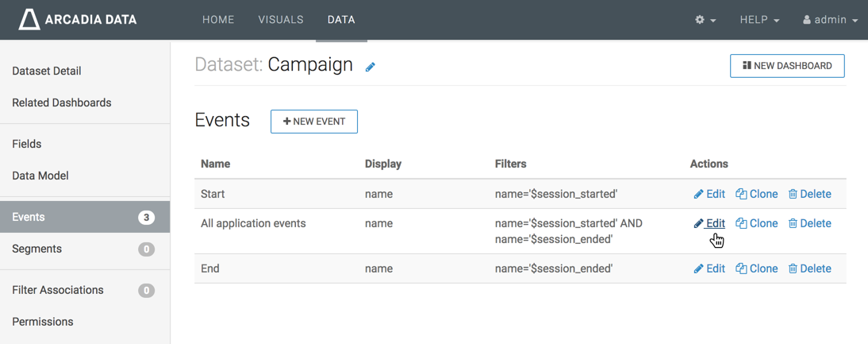The image size is (868, 344).
Task: Open the settings gear dropdown
Action: coord(705,20)
